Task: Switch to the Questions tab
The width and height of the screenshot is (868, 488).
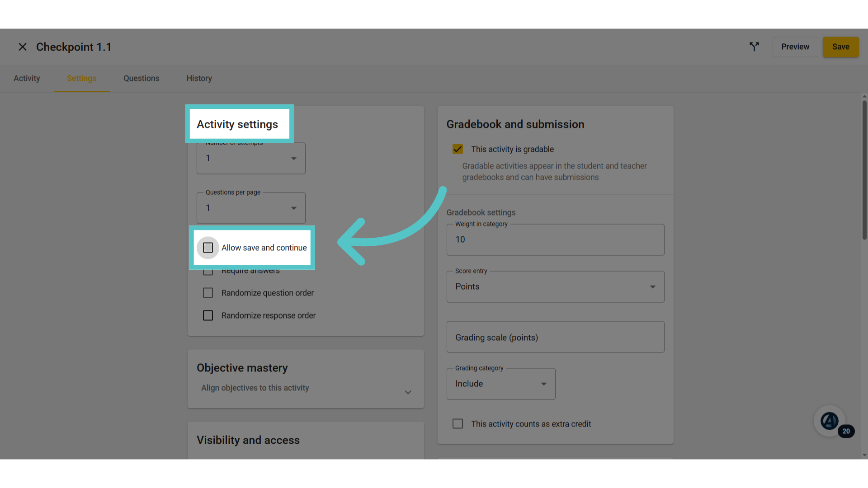Action: click(142, 79)
